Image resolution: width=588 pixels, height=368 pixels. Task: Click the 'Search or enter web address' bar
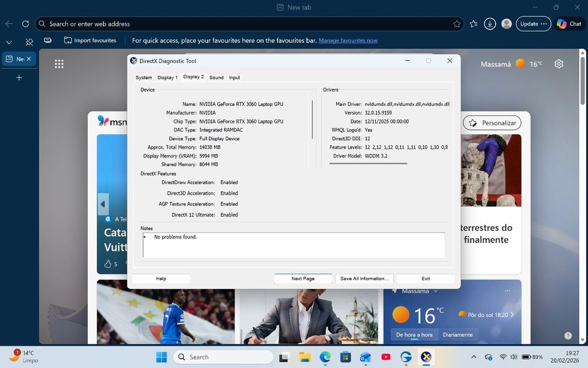tap(249, 24)
